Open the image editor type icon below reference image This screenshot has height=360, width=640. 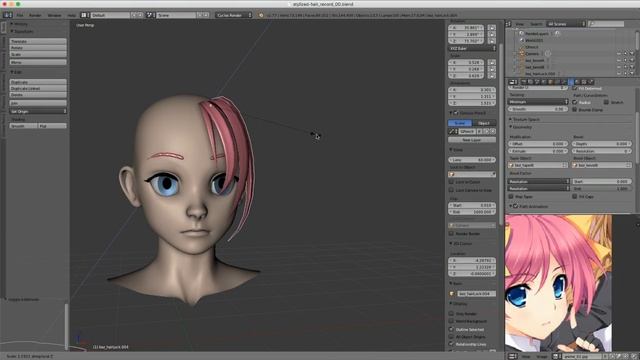(x=513, y=356)
